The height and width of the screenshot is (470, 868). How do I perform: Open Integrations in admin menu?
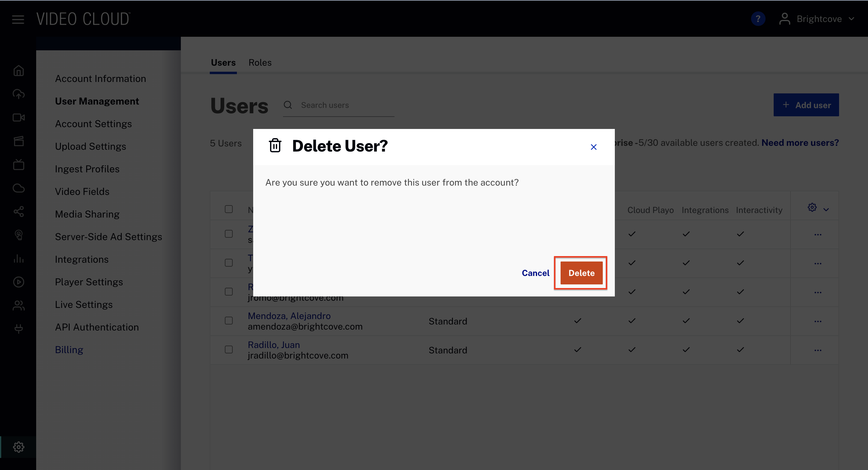click(82, 259)
